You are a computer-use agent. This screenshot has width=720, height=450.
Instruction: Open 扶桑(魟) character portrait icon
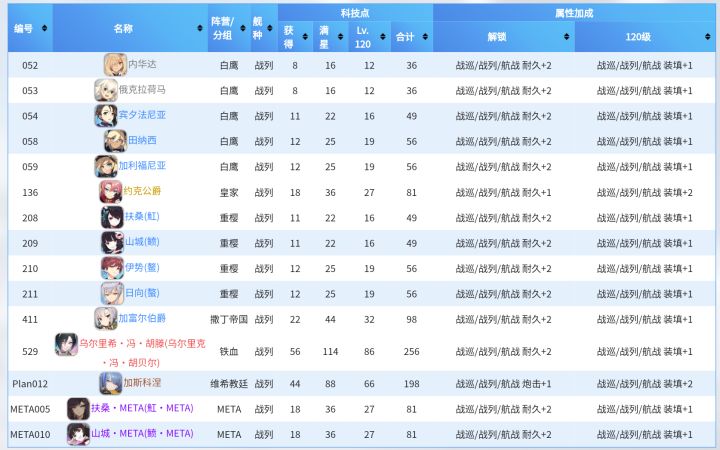[x=112, y=217]
